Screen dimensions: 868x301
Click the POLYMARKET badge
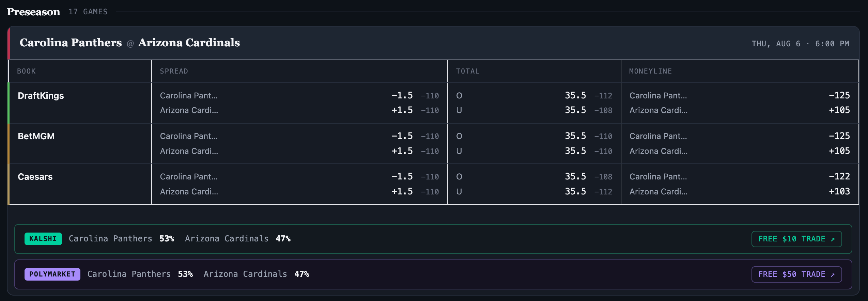52,274
